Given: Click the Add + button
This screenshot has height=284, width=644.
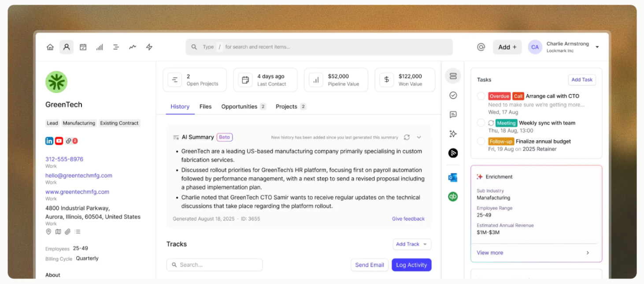Looking at the screenshot, I should pos(507,47).
